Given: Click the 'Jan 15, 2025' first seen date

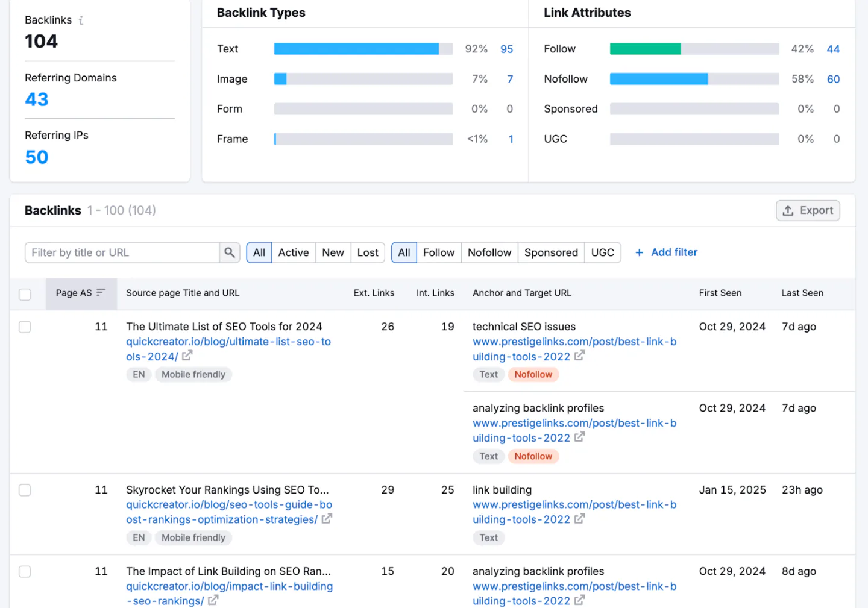Looking at the screenshot, I should coord(732,490).
